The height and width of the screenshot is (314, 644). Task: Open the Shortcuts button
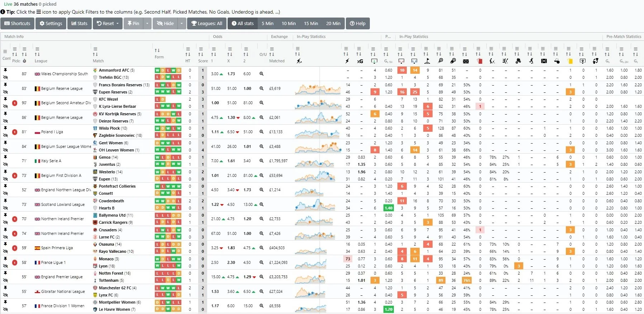pyautogui.click(x=17, y=23)
